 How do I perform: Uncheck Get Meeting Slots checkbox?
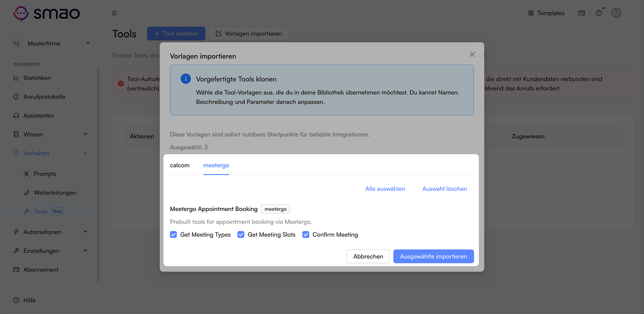(241, 235)
